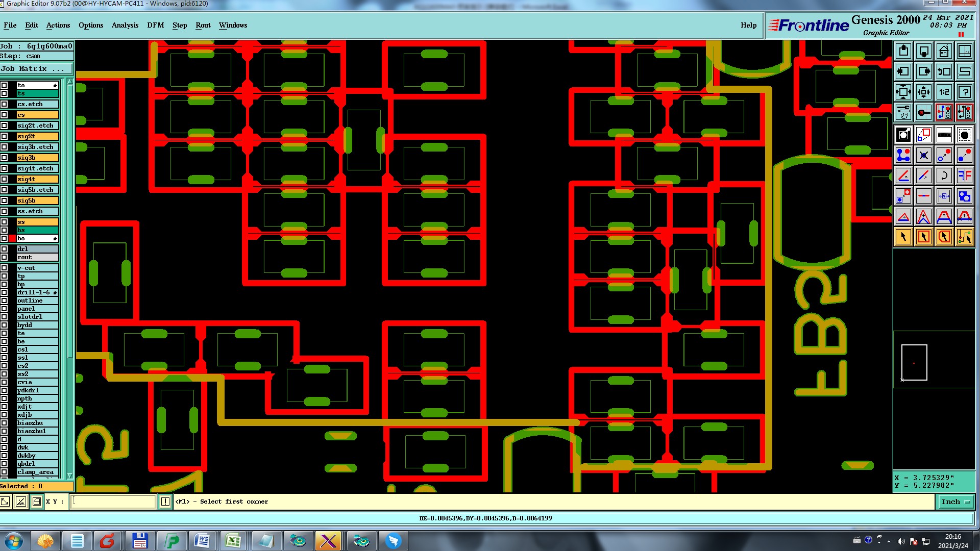Click the Home view icon
980x551 pixels.
click(x=944, y=51)
